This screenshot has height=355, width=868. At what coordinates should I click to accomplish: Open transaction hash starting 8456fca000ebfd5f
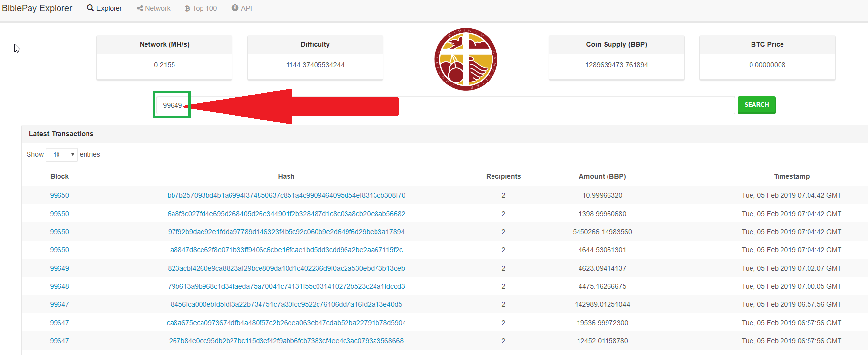click(x=286, y=304)
